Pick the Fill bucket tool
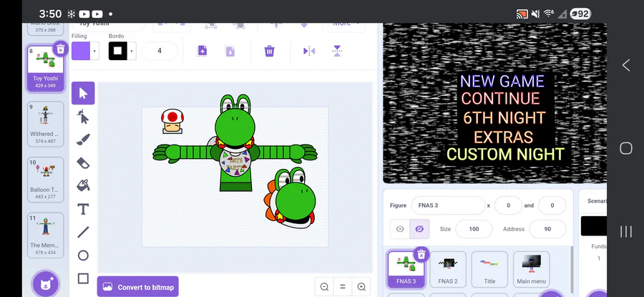 coord(83,185)
